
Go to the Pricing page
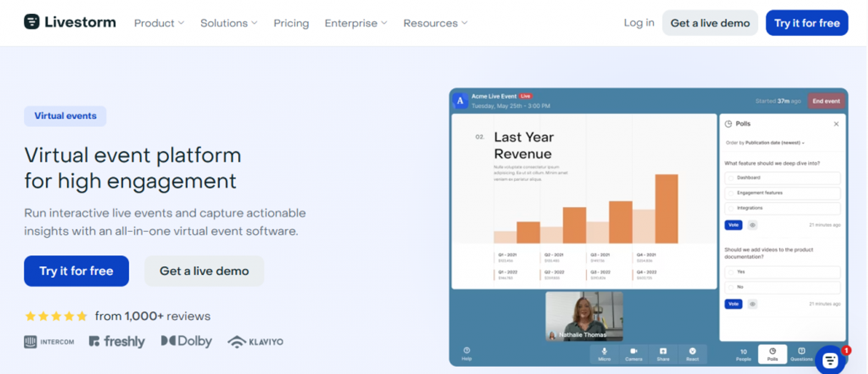coord(291,23)
